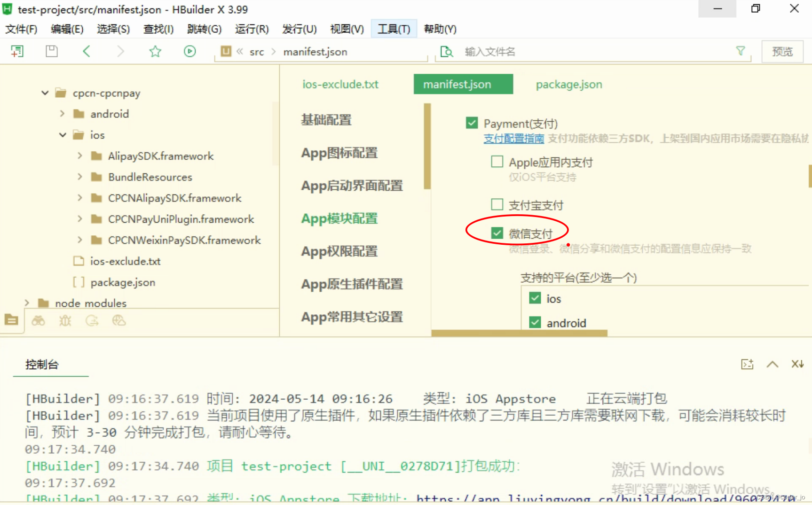The height and width of the screenshot is (505, 812).
Task: Click the binoculars search icon
Action: (38, 320)
